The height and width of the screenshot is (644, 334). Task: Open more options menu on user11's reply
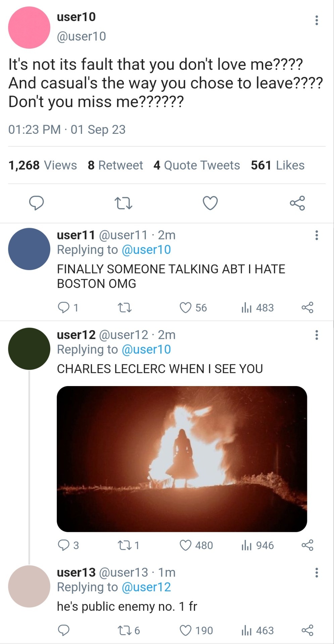[x=316, y=235]
